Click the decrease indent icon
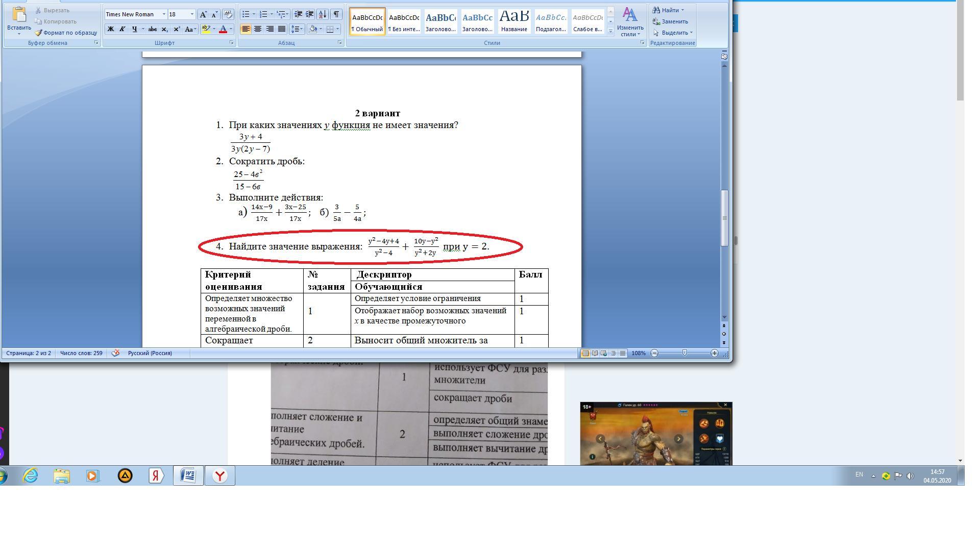The width and height of the screenshot is (980, 551). tap(298, 14)
